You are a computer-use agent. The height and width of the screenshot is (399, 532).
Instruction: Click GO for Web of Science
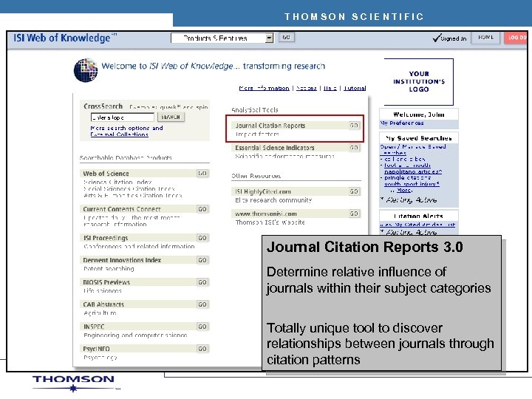click(202, 174)
